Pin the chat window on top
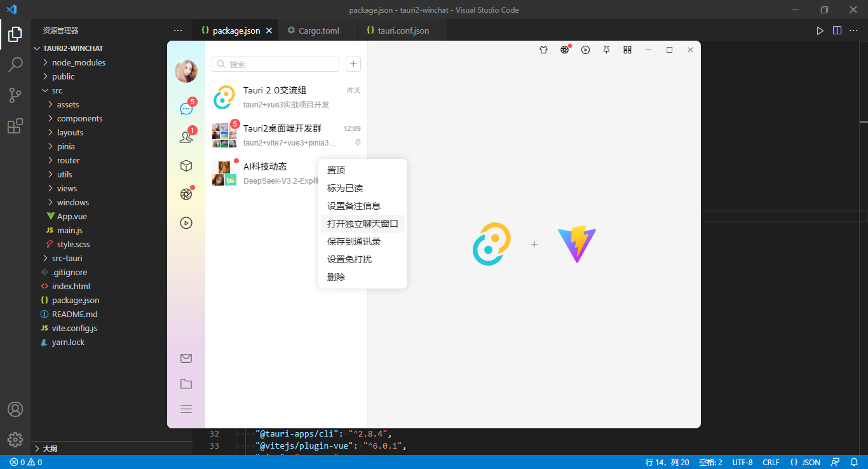 click(606, 50)
